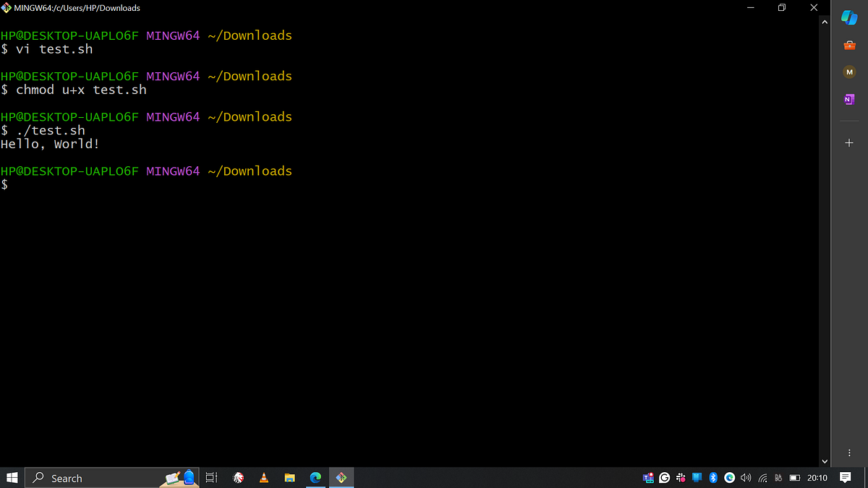Click the + button to add a sidebar app
The width and height of the screenshot is (868, 488).
[849, 142]
